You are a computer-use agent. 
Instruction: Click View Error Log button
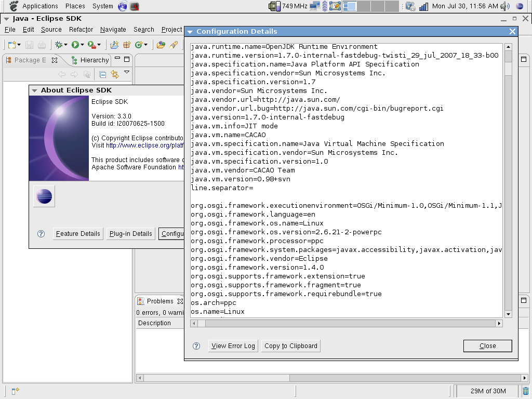pyautogui.click(x=233, y=346)
